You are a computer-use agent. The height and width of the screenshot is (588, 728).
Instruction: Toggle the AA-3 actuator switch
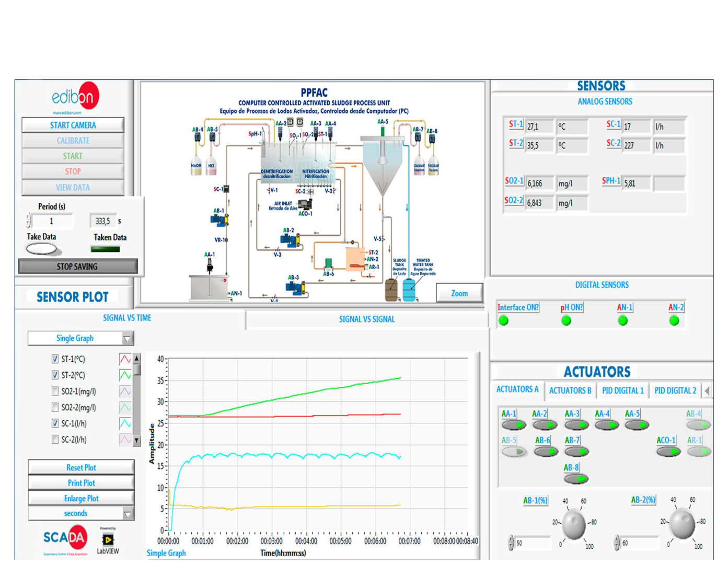coord(576,425)
